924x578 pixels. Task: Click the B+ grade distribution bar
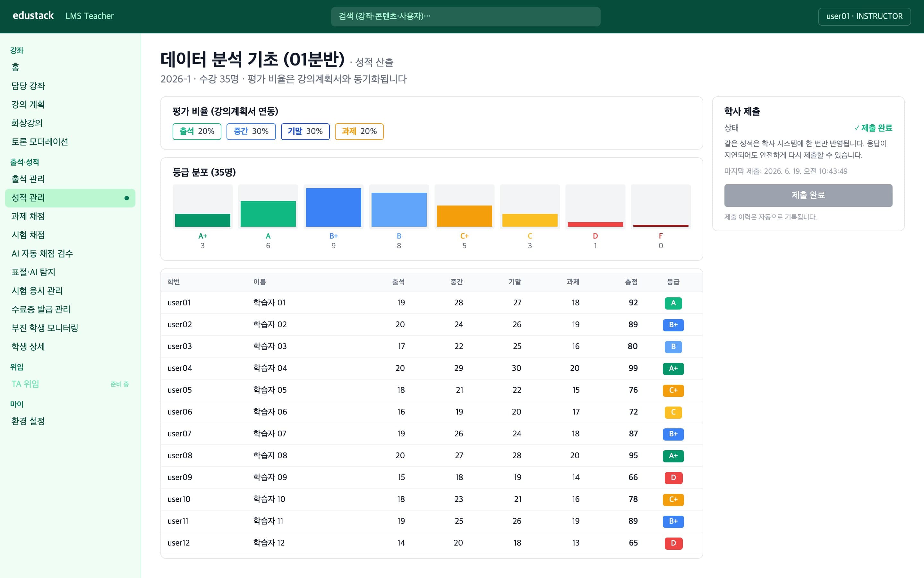click(x=334, y=207)
